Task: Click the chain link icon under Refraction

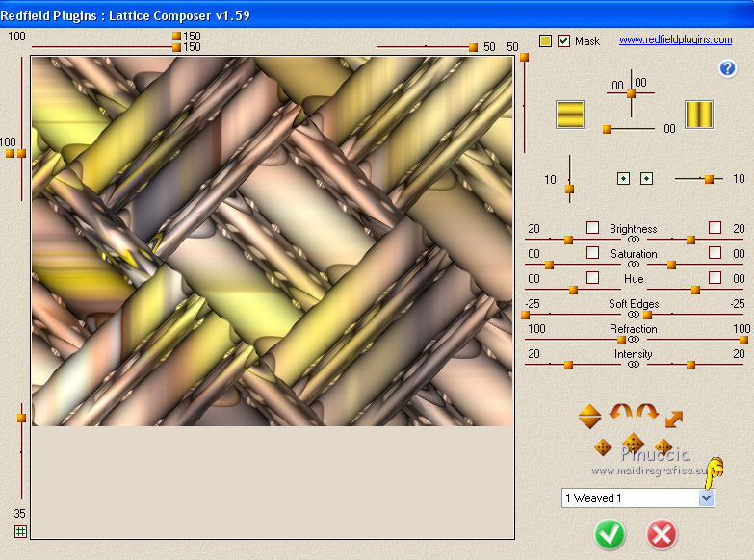Action: click(x=634, y=340)
